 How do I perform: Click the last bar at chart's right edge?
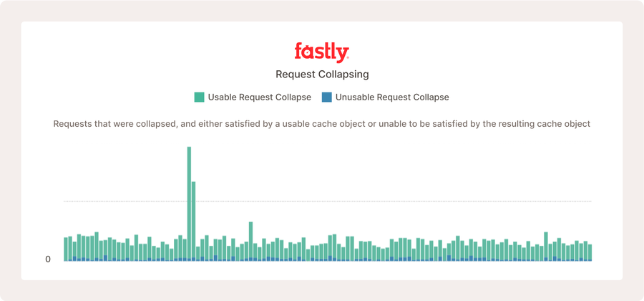(x=590, y=252)
